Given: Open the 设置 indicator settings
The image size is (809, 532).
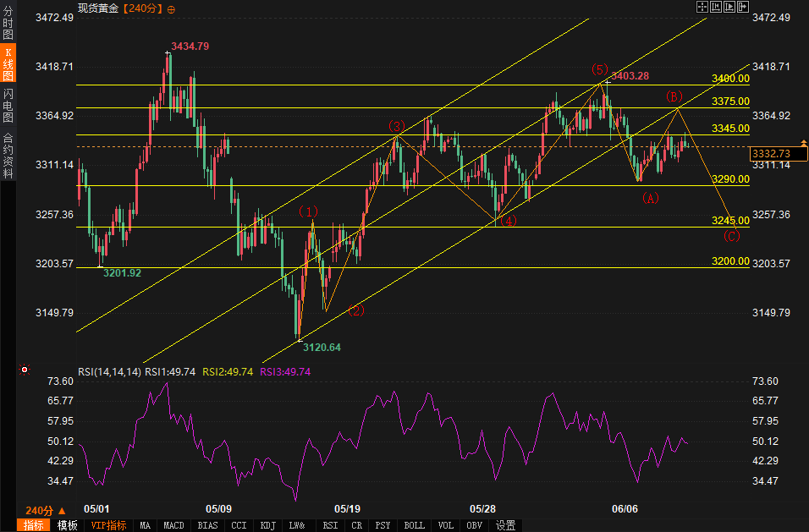Looking at the screenshot, I should (x=506, y=525).
